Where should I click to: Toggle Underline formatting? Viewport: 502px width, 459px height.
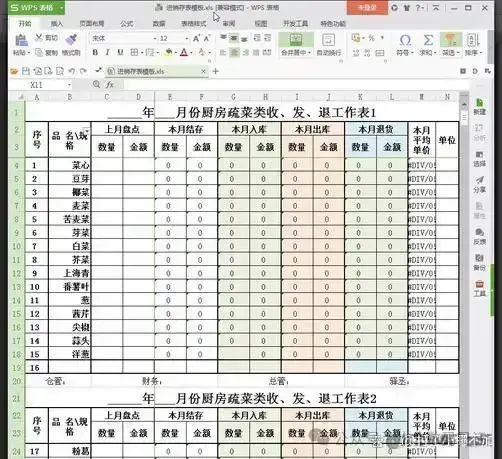tap(120, 52)
